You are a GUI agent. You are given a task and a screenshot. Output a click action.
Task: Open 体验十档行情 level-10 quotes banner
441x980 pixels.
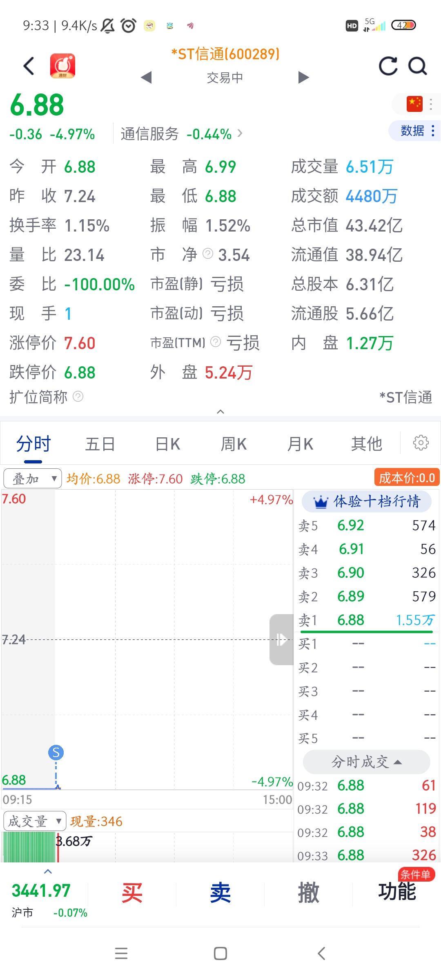tap(367, 501)
